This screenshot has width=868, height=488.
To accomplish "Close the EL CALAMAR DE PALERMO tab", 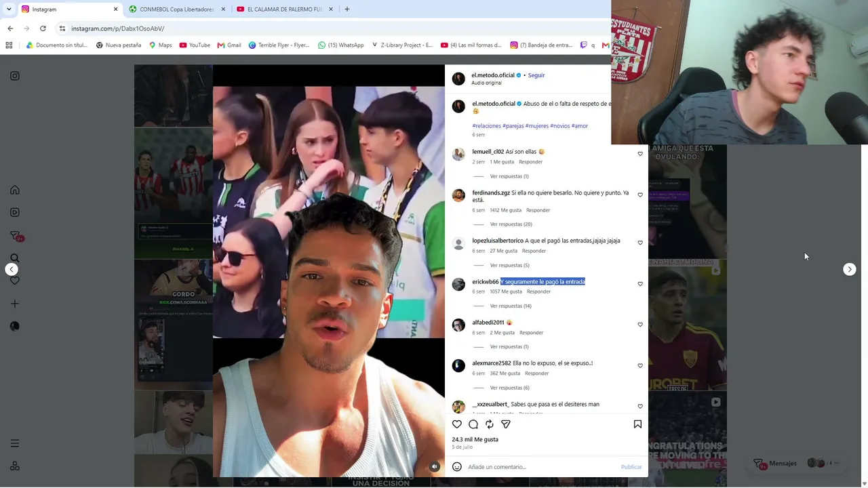I will point(331,9).
